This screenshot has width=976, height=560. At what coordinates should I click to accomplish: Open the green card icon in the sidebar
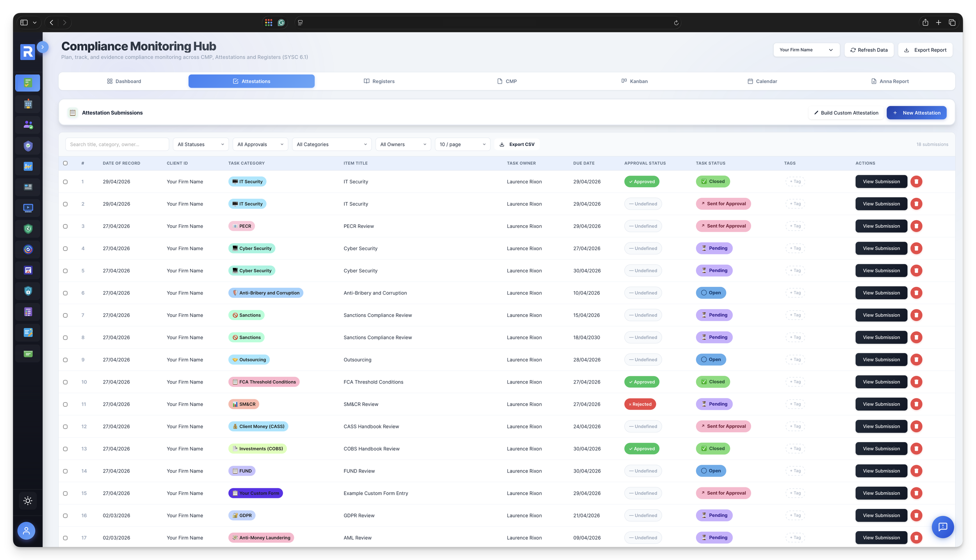[x=28, y=354]
